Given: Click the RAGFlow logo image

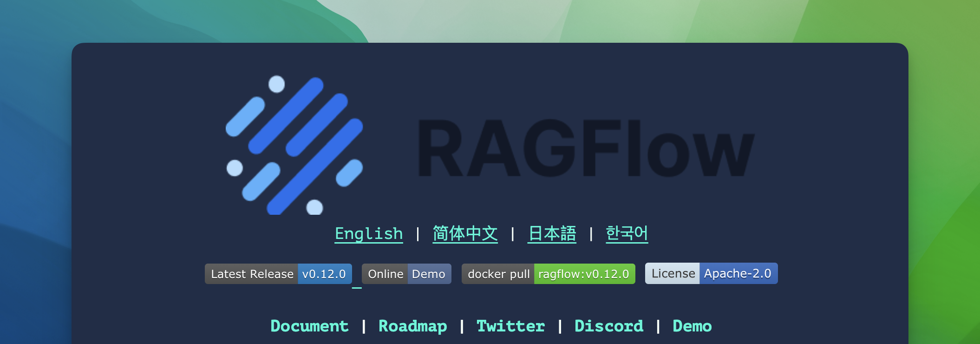Looking at the screenshot, I should point(490,145).
